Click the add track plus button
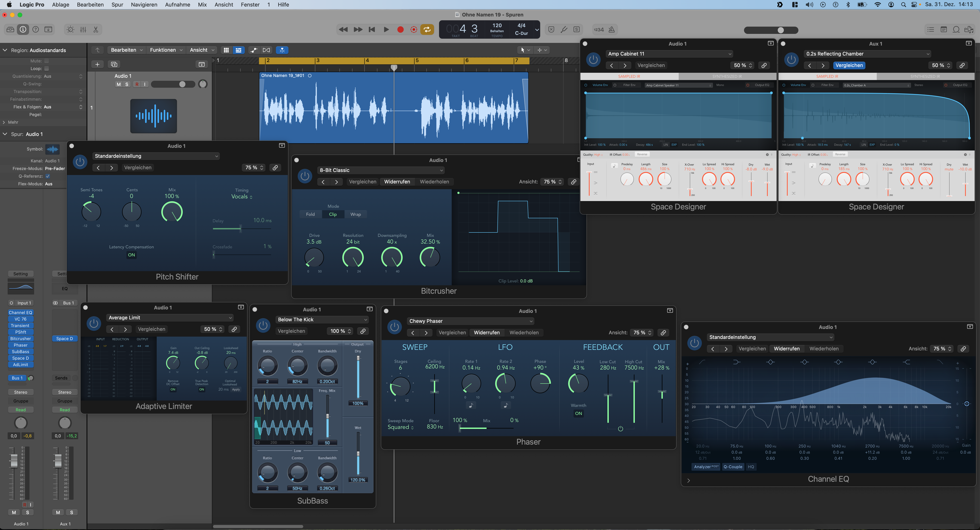 97,64
